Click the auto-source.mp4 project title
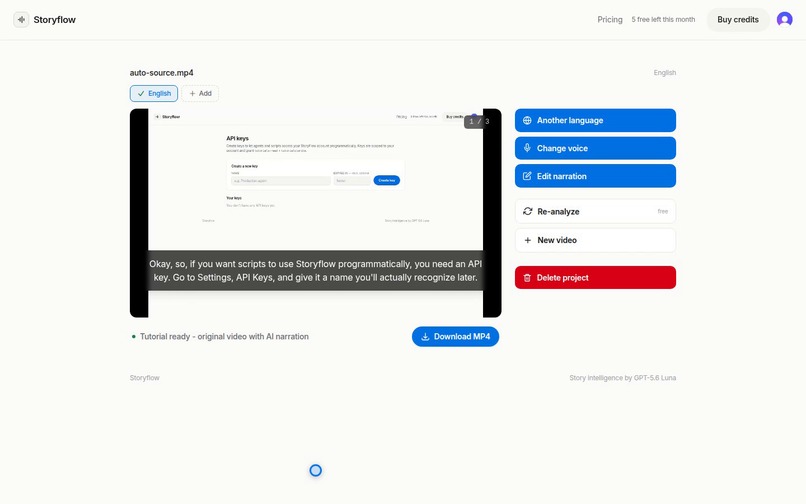 (x=161, y=73)
